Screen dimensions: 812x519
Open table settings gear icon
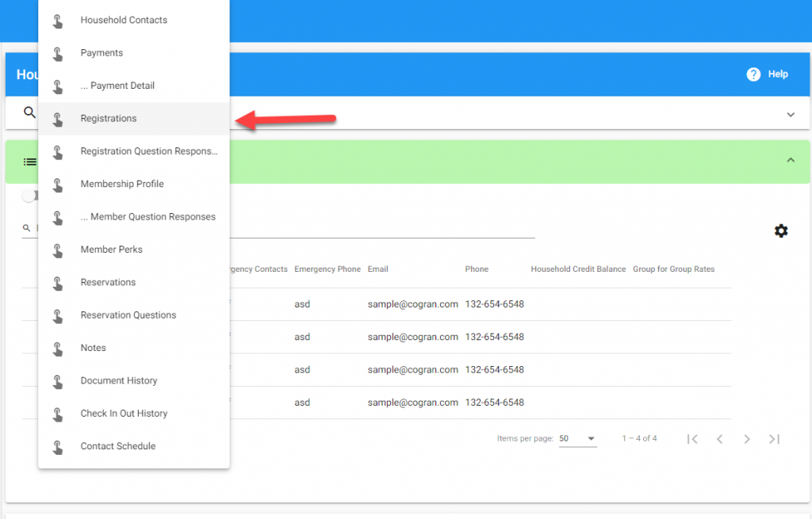781,231
